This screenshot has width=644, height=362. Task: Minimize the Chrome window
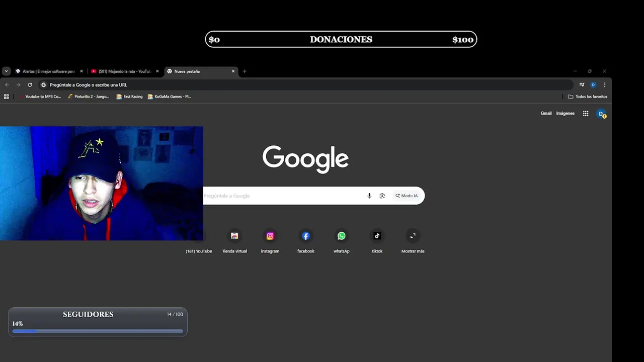[576, 71]
